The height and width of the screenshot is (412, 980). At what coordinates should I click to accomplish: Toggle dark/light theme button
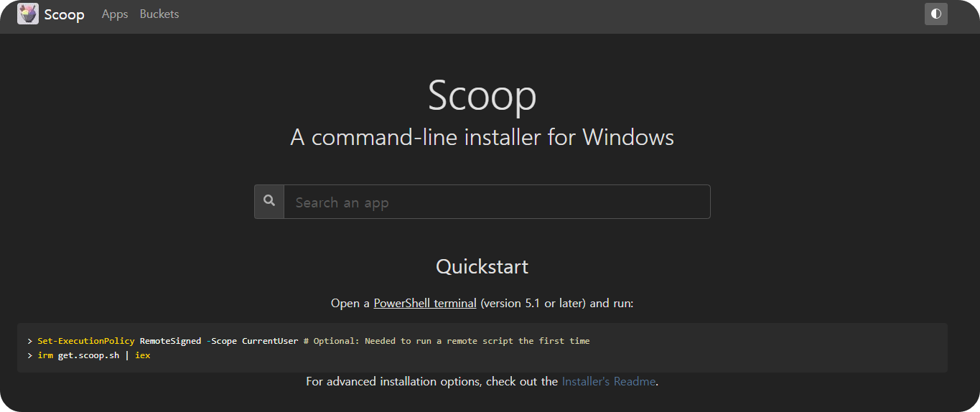click(936, 14)
